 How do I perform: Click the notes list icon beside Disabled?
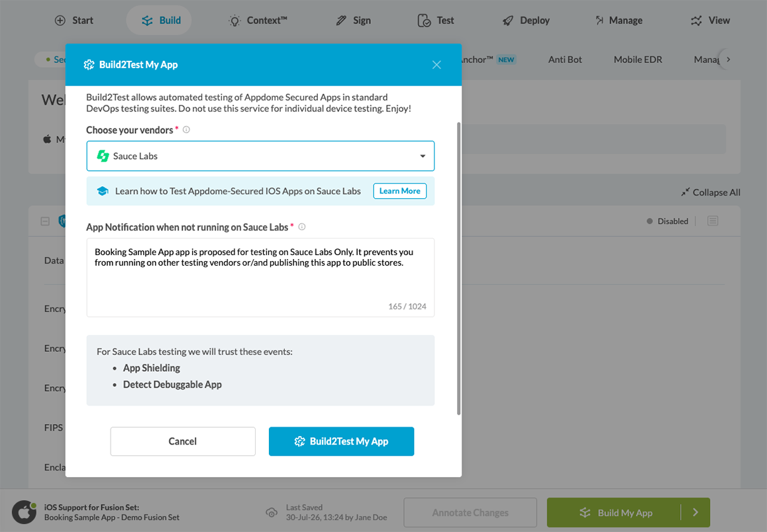click(713, 221)
